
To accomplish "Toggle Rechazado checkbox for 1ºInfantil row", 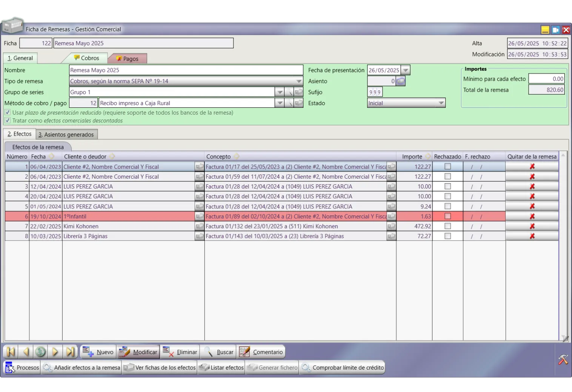I will point(447,216).
